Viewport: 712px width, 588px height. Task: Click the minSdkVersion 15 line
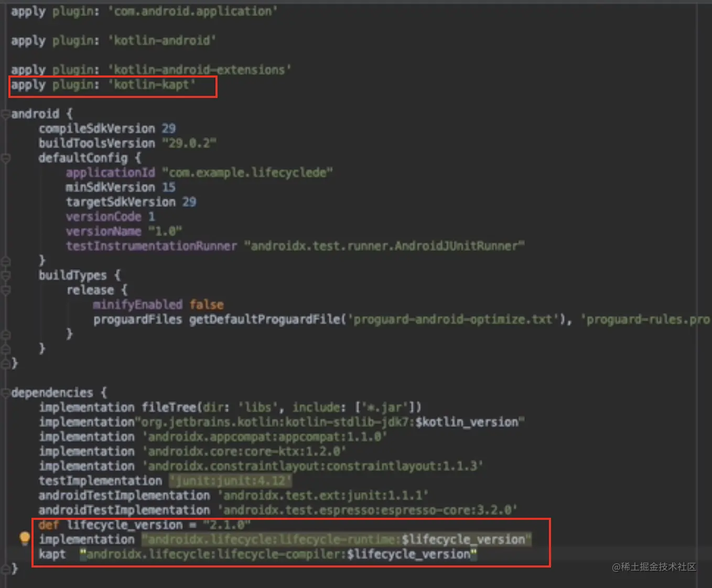121,187
